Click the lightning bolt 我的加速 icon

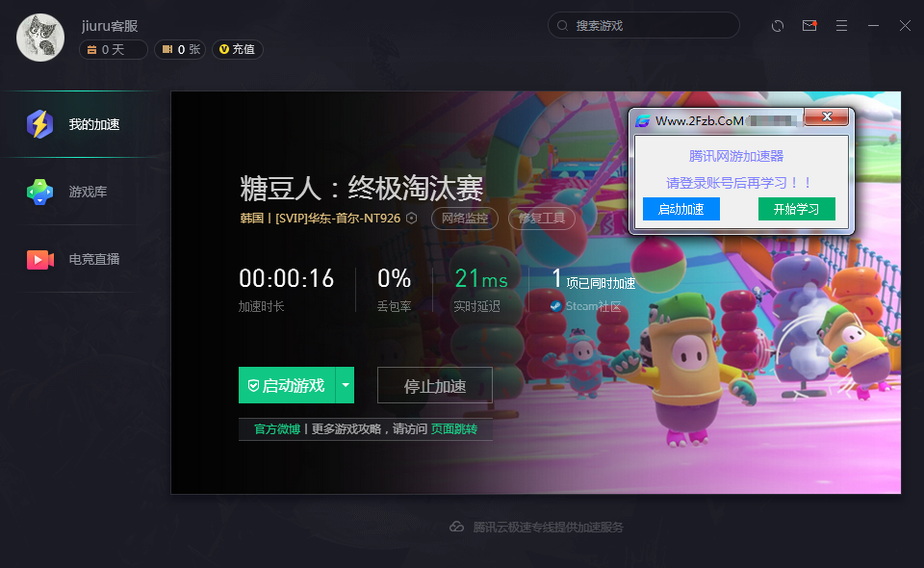40,124
